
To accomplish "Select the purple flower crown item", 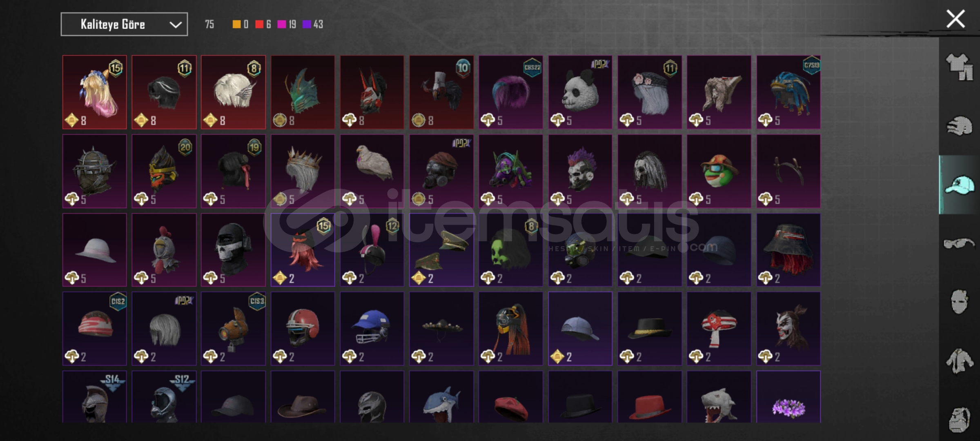I will coord(788,397).
